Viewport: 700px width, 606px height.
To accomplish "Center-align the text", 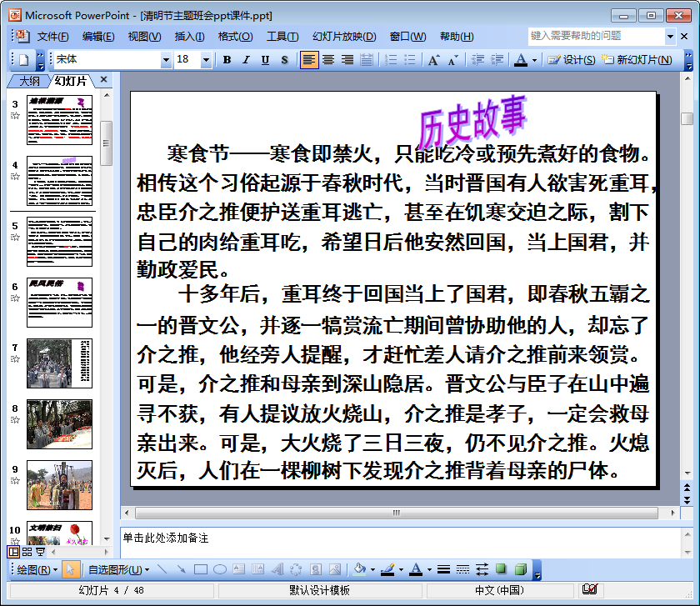I will pyautogui.click(x=328, y=59).
